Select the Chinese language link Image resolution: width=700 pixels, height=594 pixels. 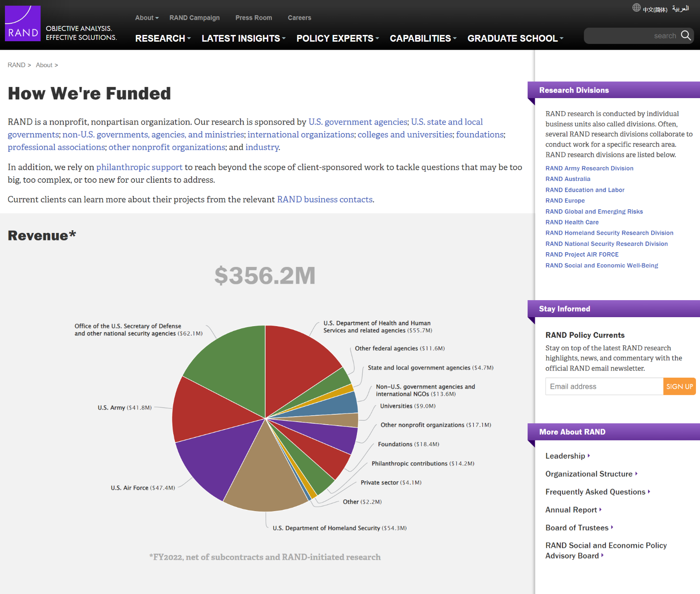click(655, 10)
